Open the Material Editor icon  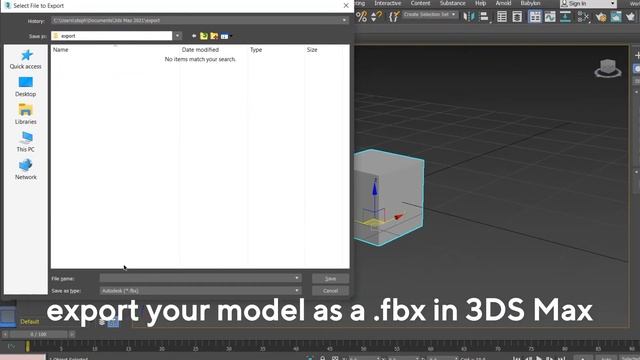pos(583,17)
